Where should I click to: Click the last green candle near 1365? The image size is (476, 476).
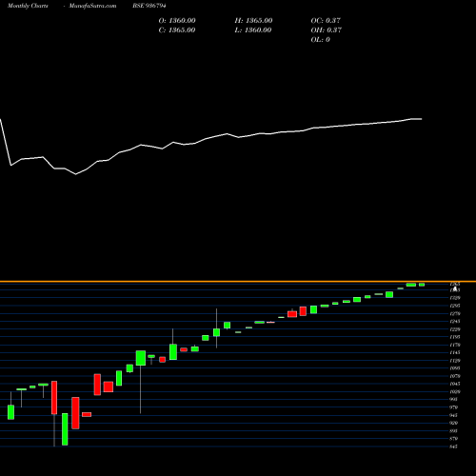422,285
